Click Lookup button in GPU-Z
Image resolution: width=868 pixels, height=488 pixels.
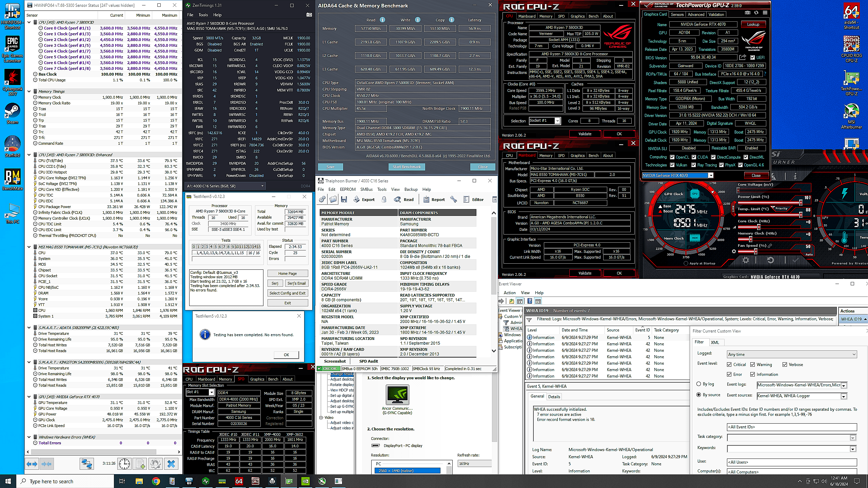tap(753, 24)
